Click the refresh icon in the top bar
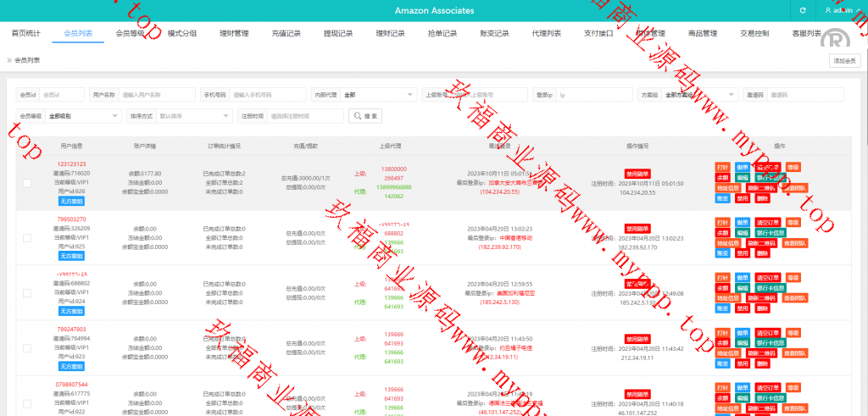 803,10
